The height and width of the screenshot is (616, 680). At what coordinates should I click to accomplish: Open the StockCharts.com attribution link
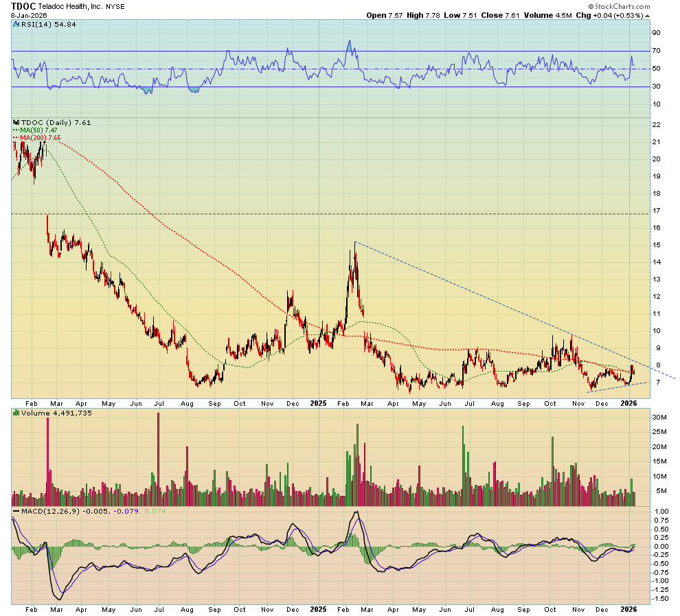(x=620, y=6)
